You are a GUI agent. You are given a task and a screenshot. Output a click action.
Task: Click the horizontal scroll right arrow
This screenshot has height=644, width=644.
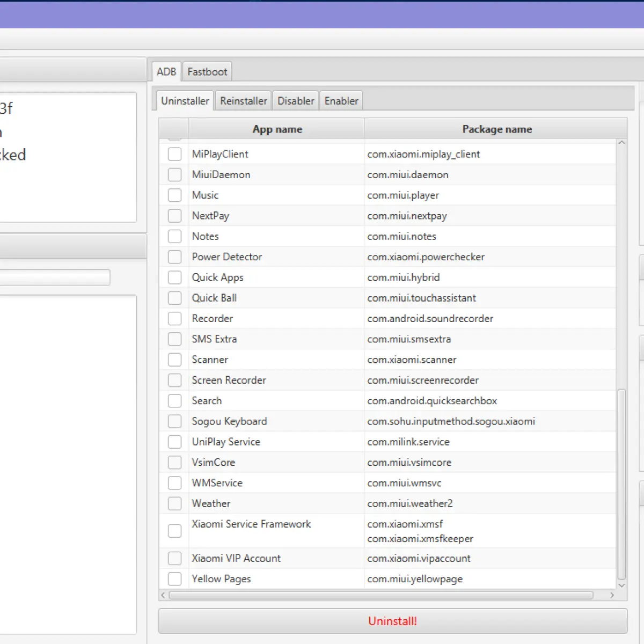pyautogui.click(x=612, y=595)
